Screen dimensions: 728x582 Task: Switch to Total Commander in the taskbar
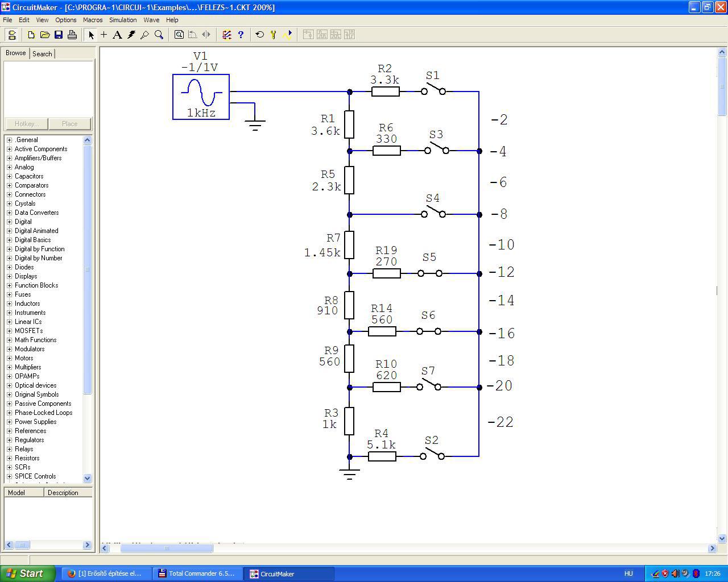point(197,573)
